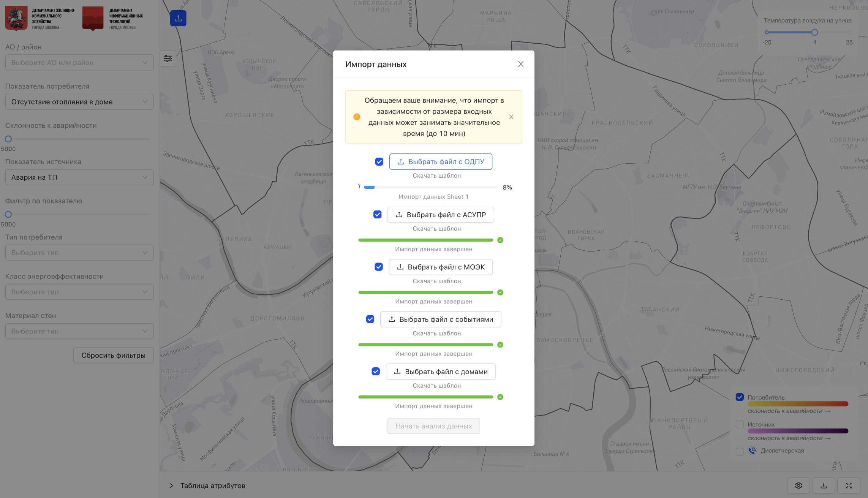
Task: Click Сбросить фильтры button
Action: (113, 356)
